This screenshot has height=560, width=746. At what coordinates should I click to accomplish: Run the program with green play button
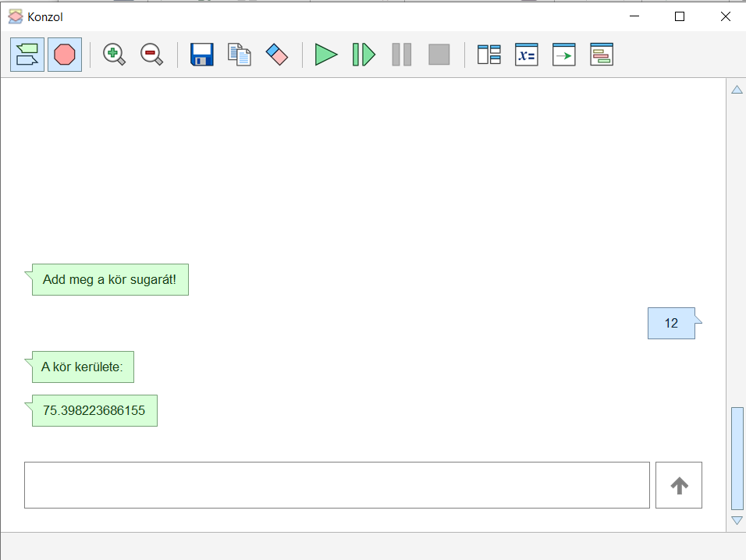click(x=326, y=55)
